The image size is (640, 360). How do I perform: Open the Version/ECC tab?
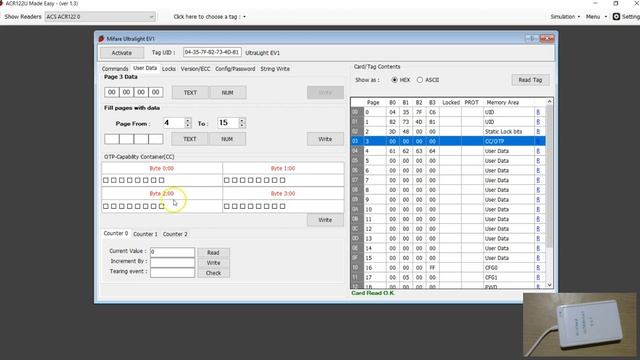tap(196, 69)
